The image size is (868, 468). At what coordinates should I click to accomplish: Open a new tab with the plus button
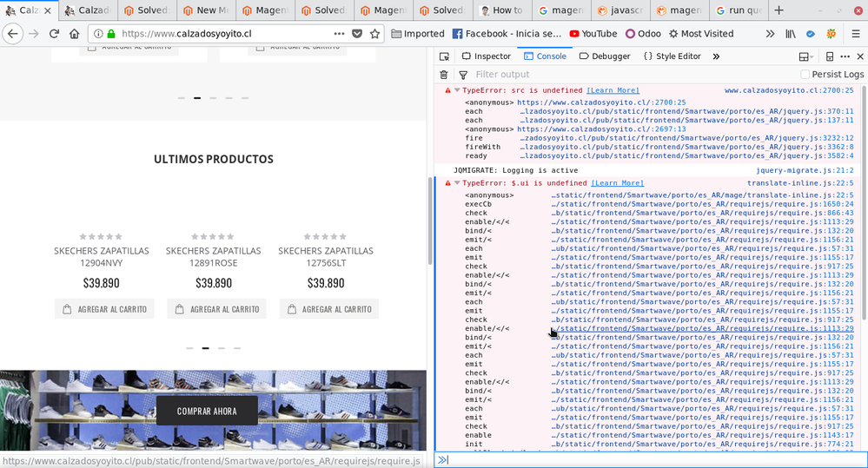pyautogui.click(x=779, y=10)
